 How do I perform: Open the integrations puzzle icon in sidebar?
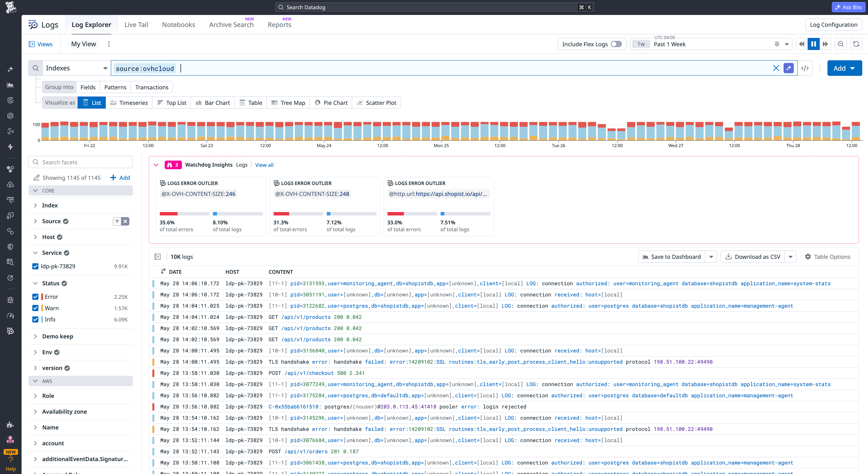pos(10,425)
